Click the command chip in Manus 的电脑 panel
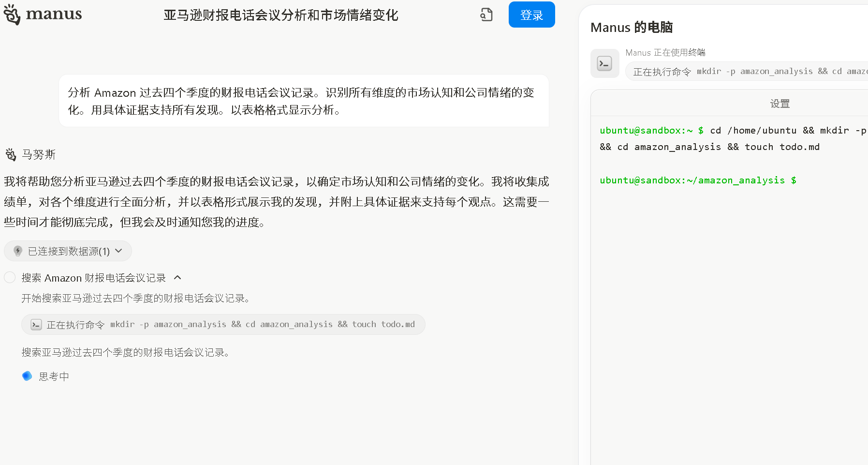This screenshot has height=465, width=868. (747, 71)
